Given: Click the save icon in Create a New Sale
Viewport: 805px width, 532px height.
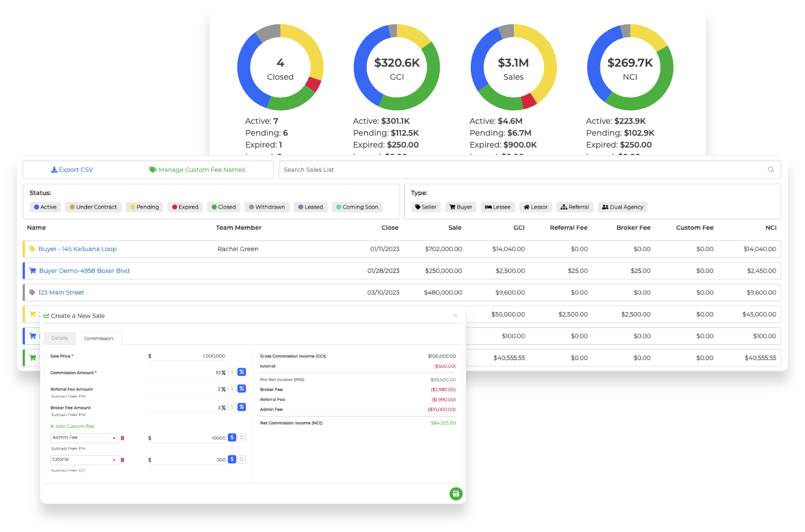Looking at the screenshot, I should point(456,494).
